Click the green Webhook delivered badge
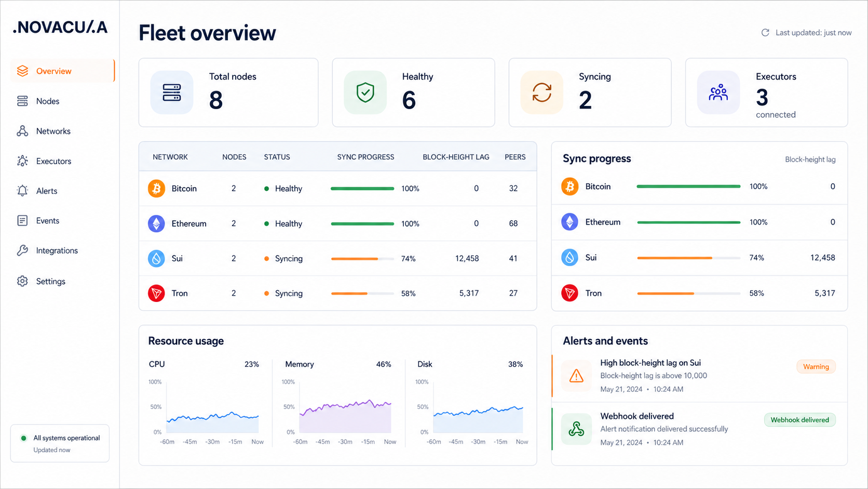 point(799,420)
